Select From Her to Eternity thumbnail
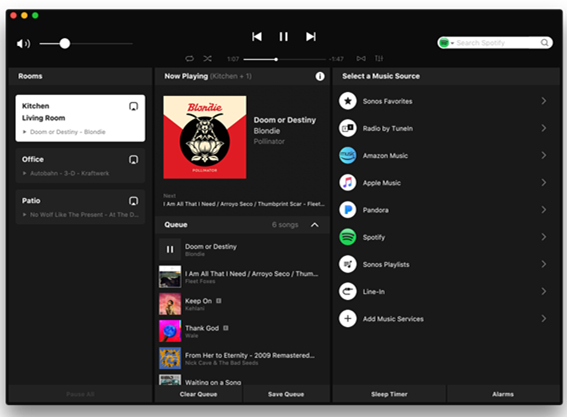This screenshot has height=417, width=567. (x=170, y=358)
